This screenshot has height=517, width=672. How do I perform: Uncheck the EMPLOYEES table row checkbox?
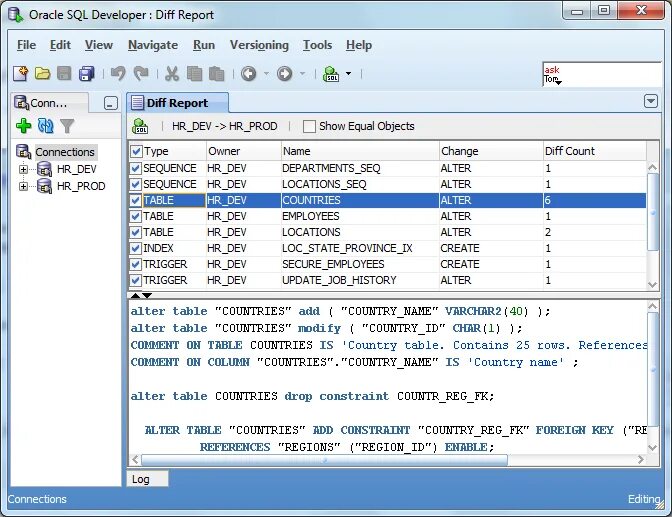click(135, 216)
